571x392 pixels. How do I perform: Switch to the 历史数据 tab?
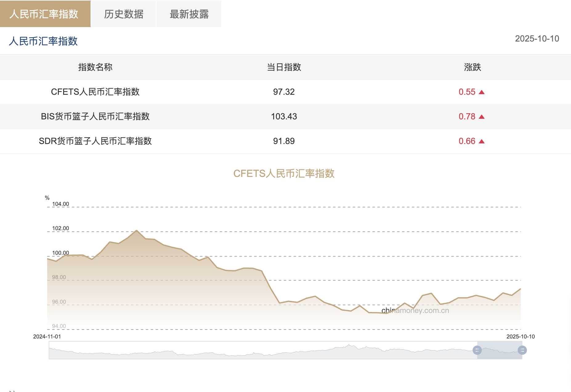(124, 14)
